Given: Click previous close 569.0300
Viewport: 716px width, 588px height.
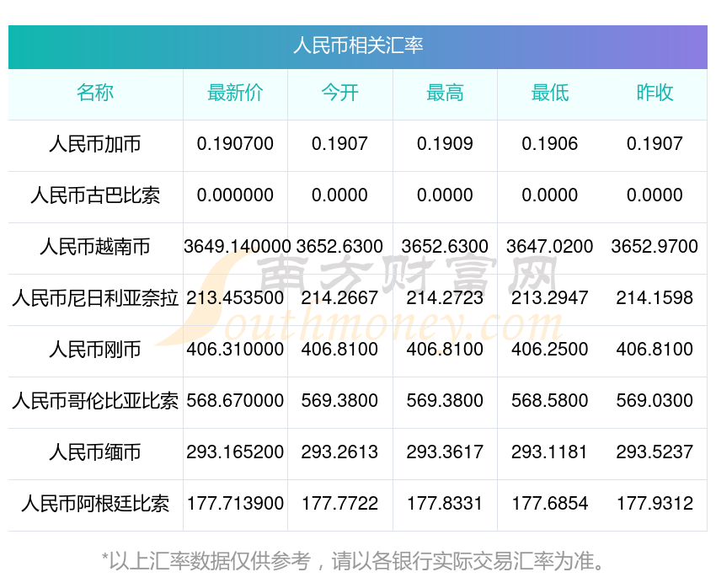Looking at the screenshot, I should click(x=655, y=401).
